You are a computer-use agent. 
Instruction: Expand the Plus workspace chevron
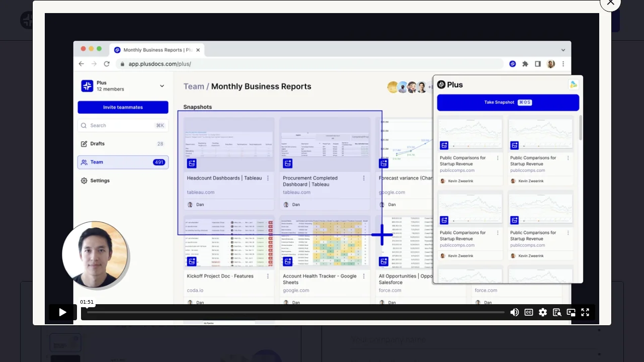162,86
